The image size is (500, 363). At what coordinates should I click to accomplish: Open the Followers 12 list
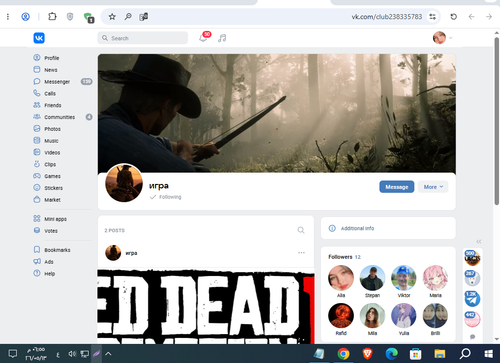[x=344, y=257]
